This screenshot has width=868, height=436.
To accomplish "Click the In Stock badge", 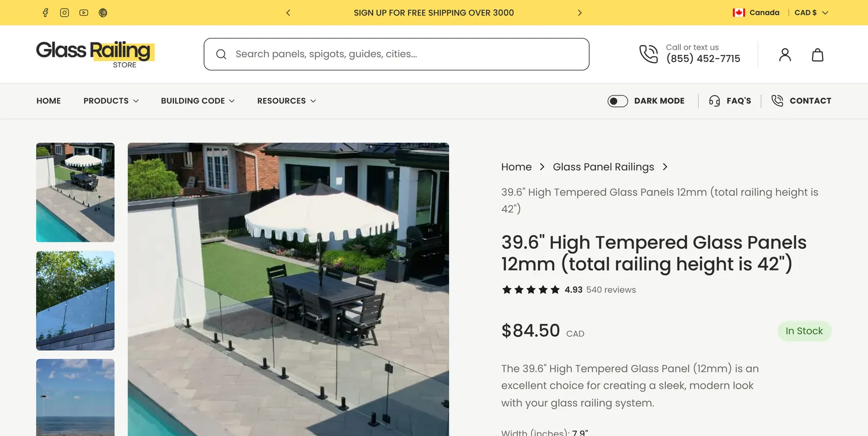I will point(804,331).
